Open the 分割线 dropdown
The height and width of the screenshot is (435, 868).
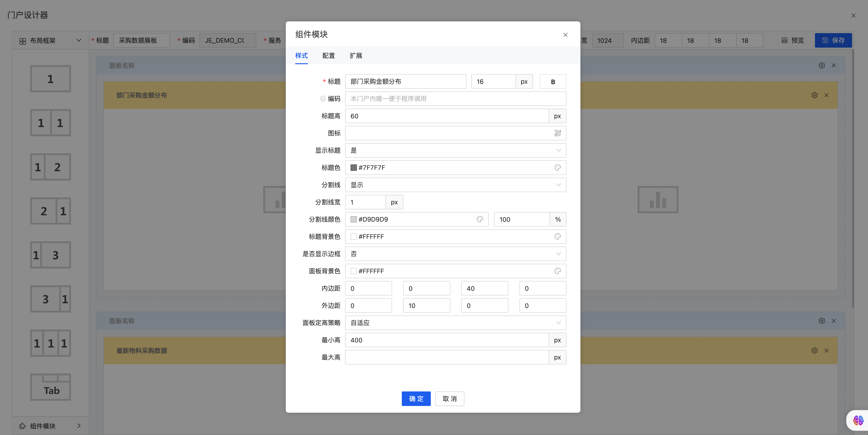pyautogui.click(x=455, y=185)
